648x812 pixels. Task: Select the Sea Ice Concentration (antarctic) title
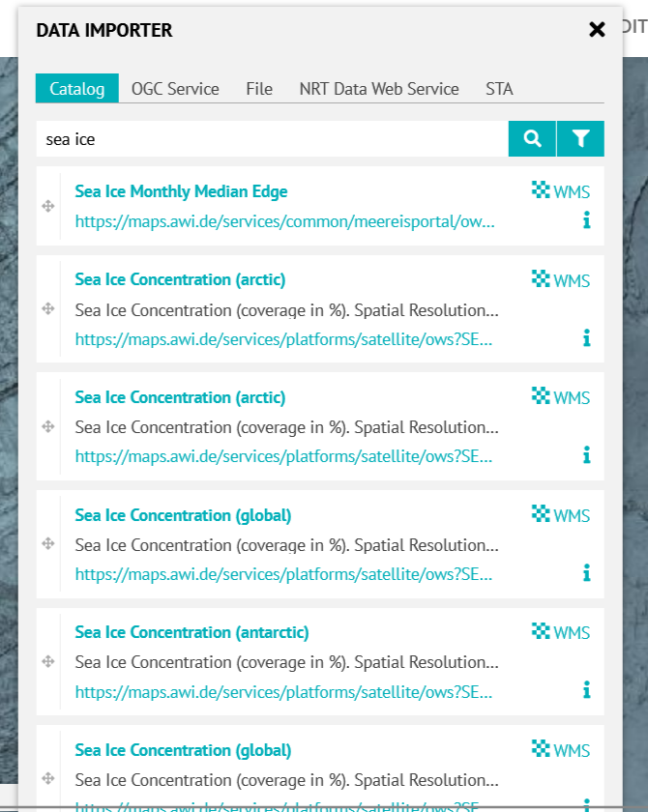click(x=191, y=632)
